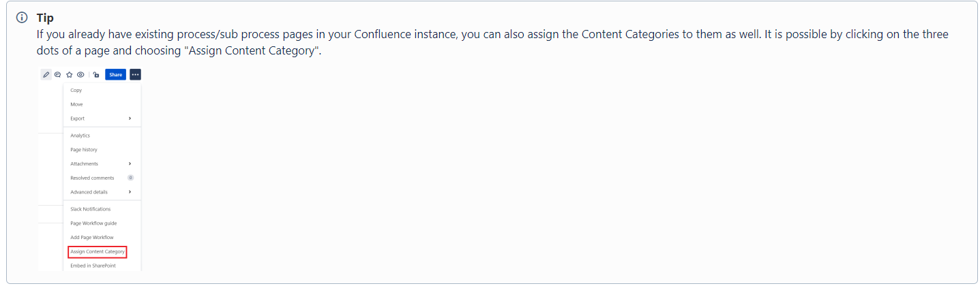Open the page comments icon

58,75
